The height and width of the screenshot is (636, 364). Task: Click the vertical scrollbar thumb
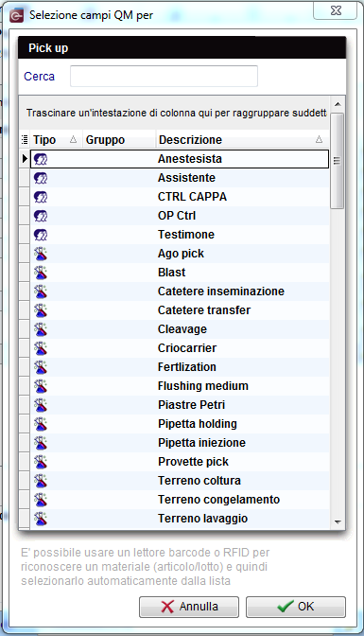pyautogui.click(x=337, y=161)
